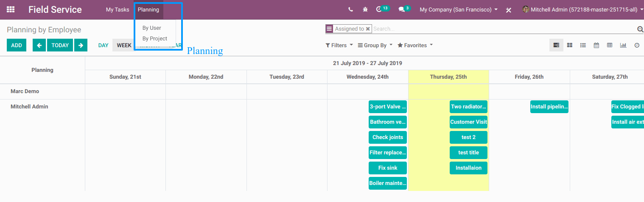Open the Install pipelin... task

tap(549, 107)
